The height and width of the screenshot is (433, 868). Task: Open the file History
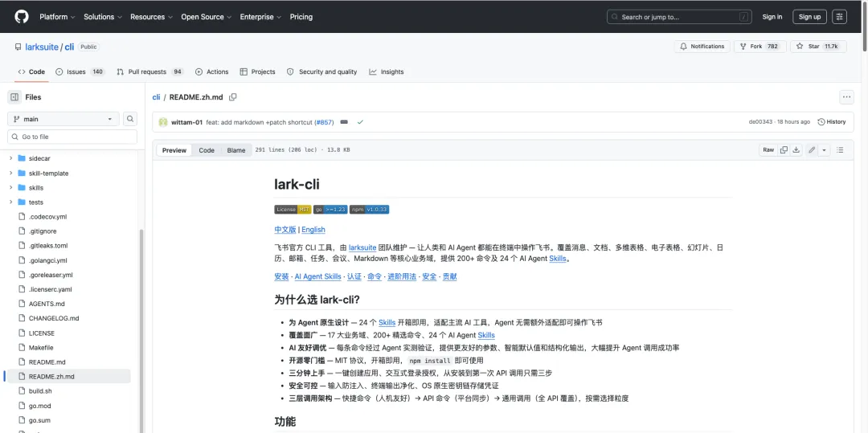(832, 121)
